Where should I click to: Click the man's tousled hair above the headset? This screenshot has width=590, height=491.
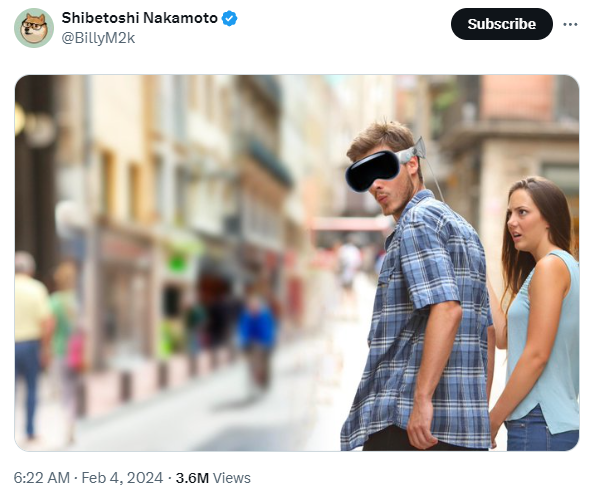click(x=380, y=136)
